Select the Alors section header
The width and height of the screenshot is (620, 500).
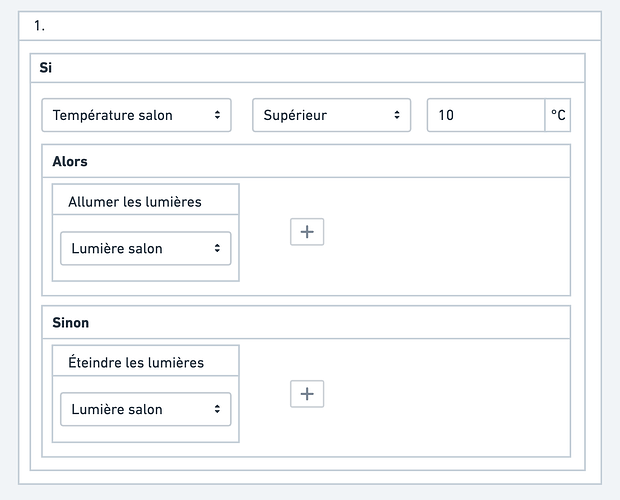point(70,161)
